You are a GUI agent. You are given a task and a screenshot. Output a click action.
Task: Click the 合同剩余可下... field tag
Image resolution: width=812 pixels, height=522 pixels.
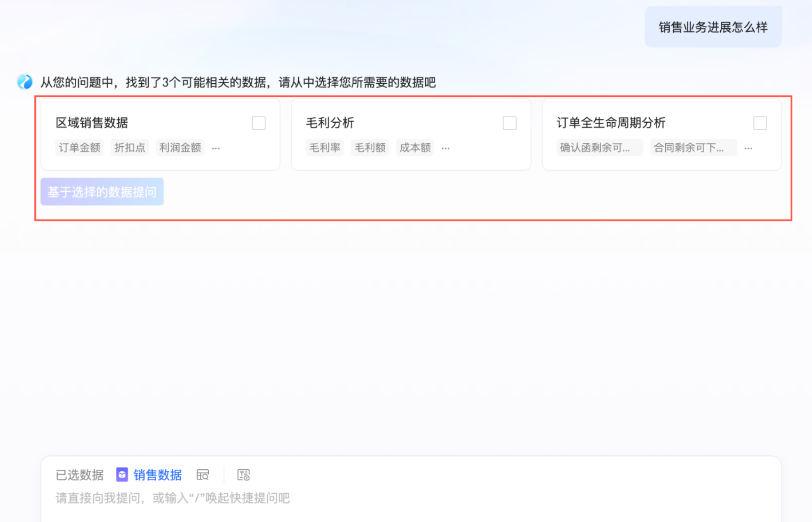pos(693,148)
